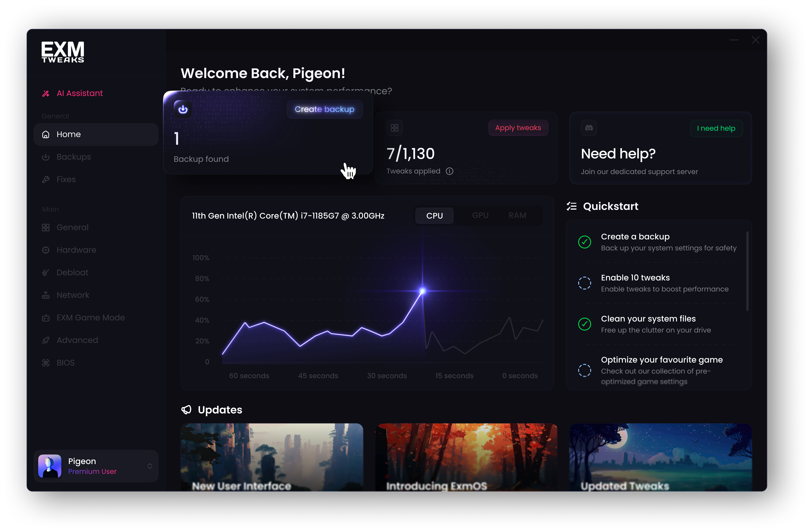Click the info icon beside Tweaks applied

[450, 171]
